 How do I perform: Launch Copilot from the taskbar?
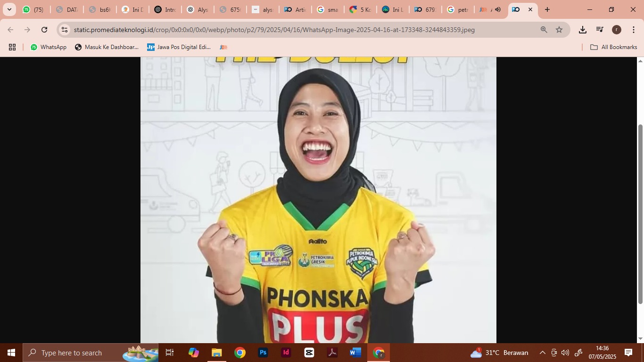tap(193, 353)
